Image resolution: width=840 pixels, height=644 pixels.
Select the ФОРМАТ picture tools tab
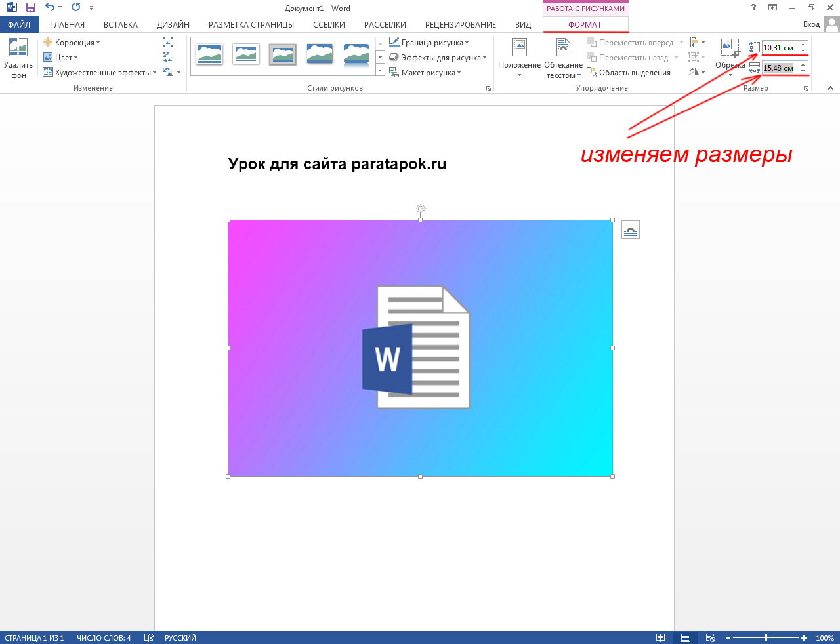point(585,25)
